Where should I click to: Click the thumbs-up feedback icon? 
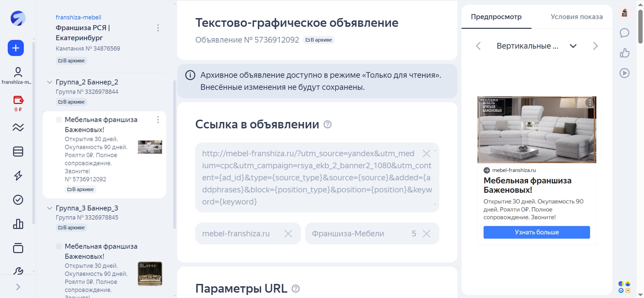pyautogui.click(x=625, y=53)
